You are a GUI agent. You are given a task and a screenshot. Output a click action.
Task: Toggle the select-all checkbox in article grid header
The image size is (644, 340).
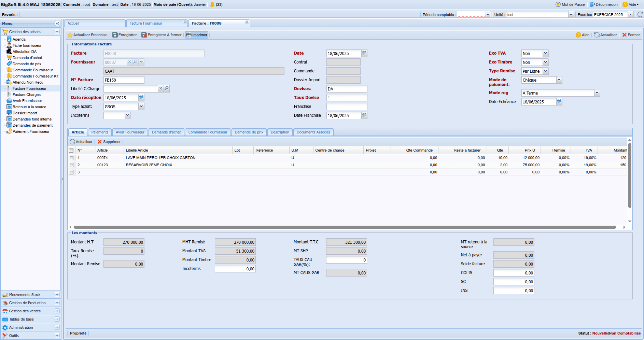(71, 151)
